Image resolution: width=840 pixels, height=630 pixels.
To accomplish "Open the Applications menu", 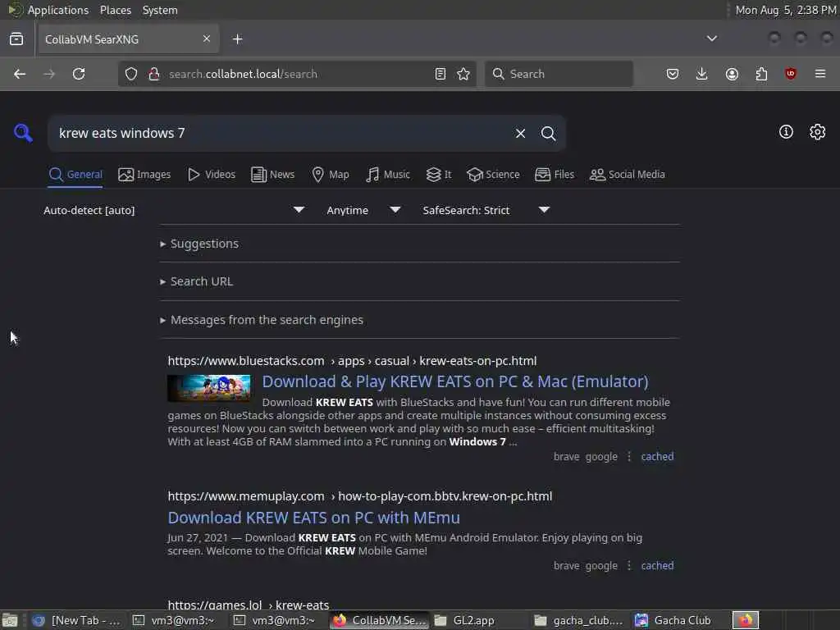I will tap(58, 10).
